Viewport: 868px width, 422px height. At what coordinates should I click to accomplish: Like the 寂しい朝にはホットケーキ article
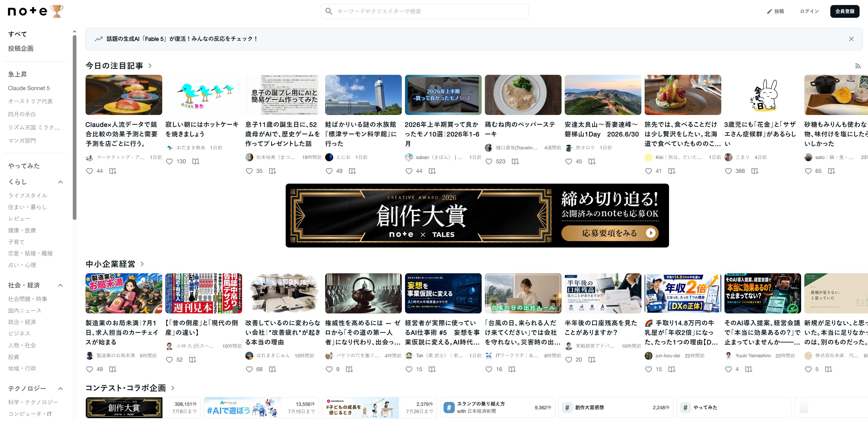pyautogui.click(x=170, y=162)
